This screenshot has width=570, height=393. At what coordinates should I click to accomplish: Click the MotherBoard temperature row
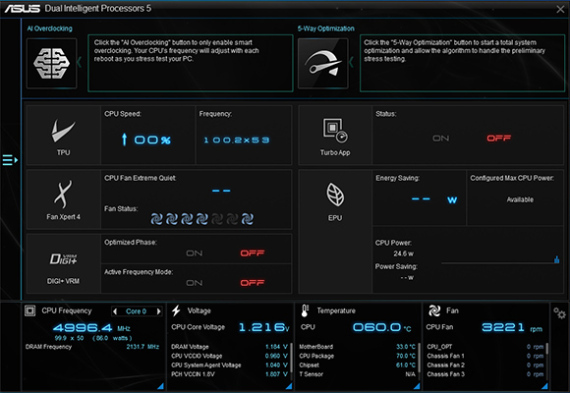click(x=357, y=347)
